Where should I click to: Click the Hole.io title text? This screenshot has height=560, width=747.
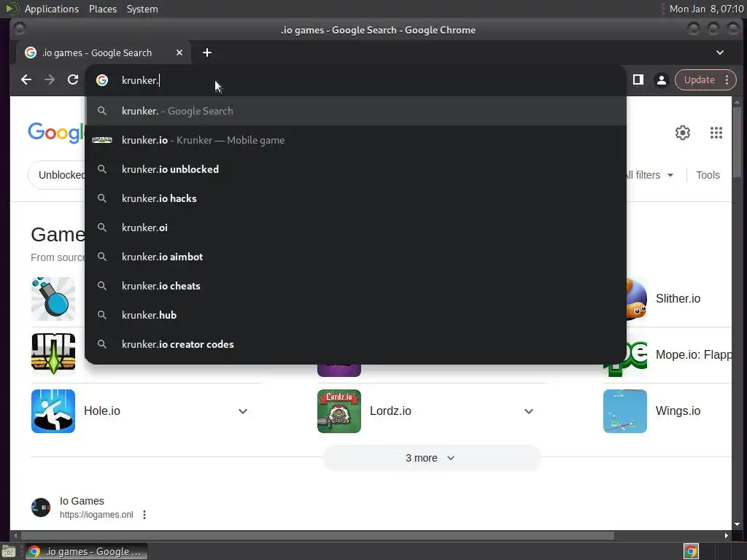click(102, 411)
